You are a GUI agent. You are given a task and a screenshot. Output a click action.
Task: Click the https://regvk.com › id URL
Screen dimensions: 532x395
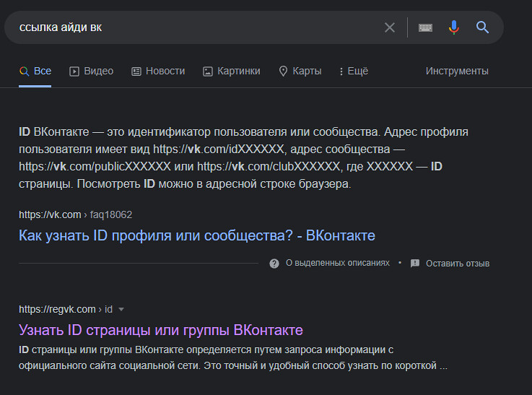tap(66, 309)
